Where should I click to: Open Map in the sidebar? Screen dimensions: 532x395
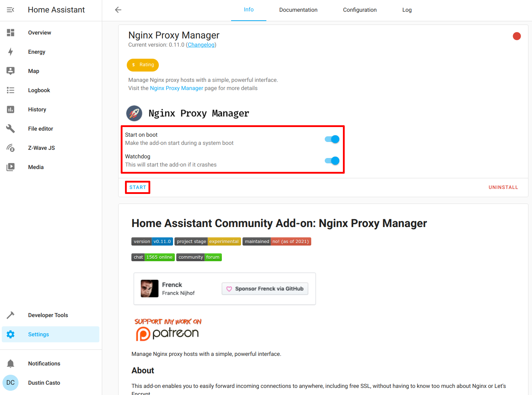tap(51, 71)
